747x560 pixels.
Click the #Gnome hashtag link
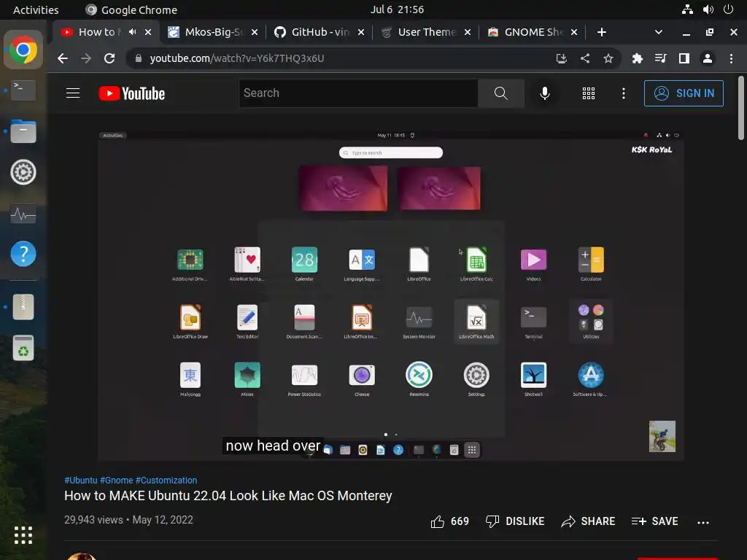click(116, 480)
